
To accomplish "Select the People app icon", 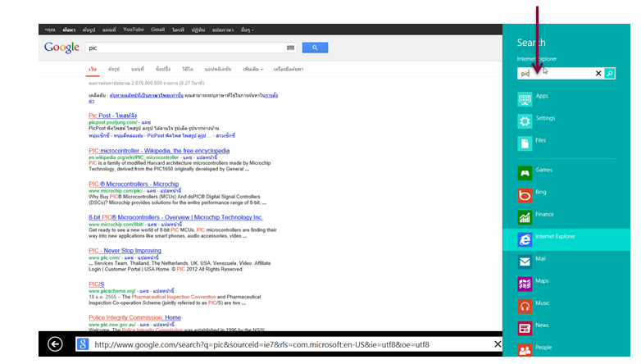I will (525, 350).
